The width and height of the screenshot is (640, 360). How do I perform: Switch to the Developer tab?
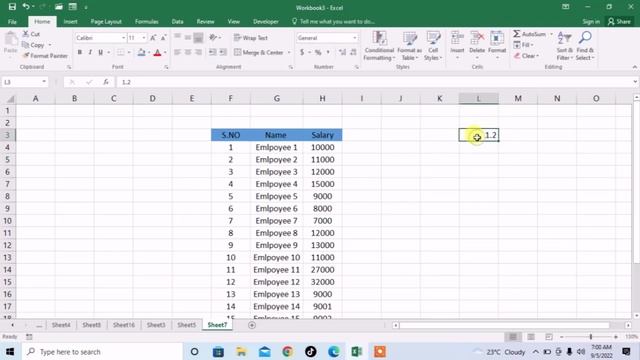pyautogui.click(x=266, y=21)
